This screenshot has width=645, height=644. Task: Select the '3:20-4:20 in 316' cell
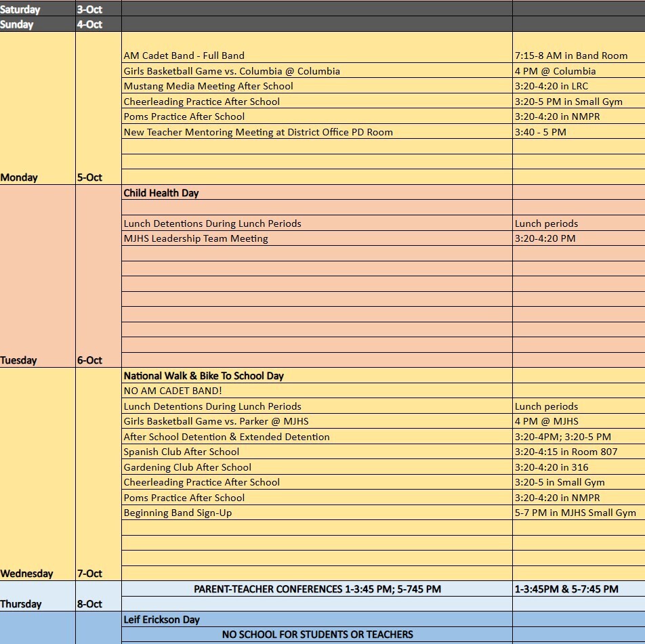coord(579,467)
